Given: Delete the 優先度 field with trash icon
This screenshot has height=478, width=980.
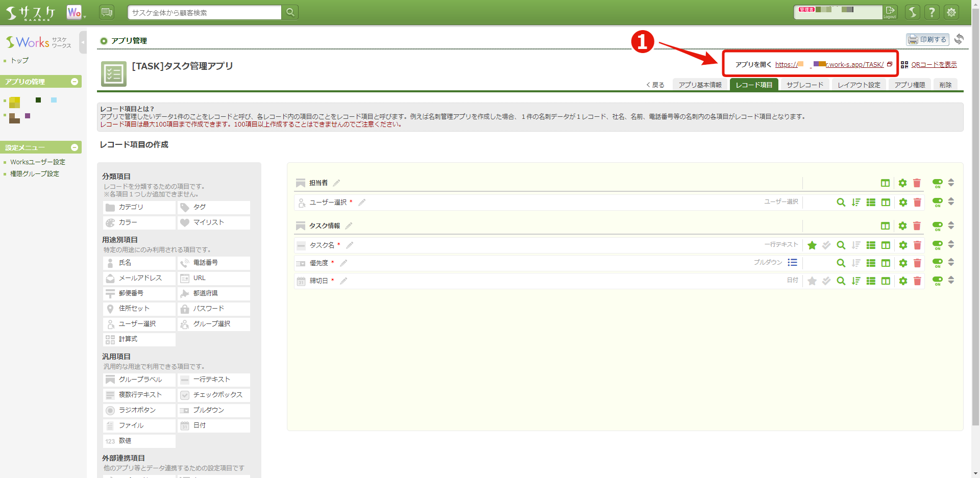Looking at the screenshot, I should coord(917,263).
